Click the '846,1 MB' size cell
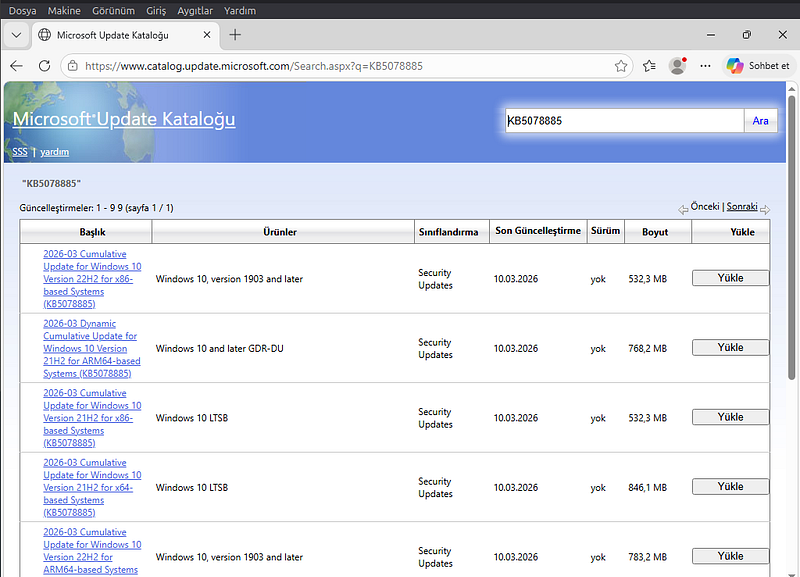 [x=647, y=488]
